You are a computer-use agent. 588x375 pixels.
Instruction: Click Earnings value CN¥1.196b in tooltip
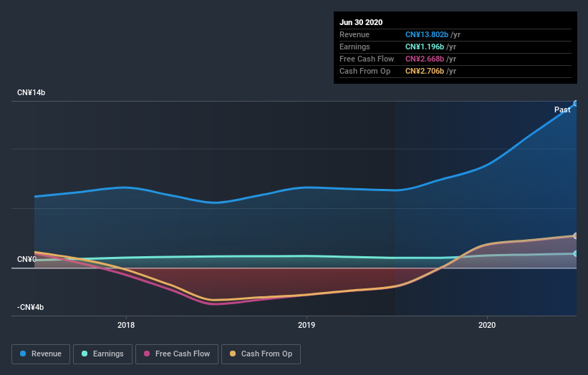[425, 47]
